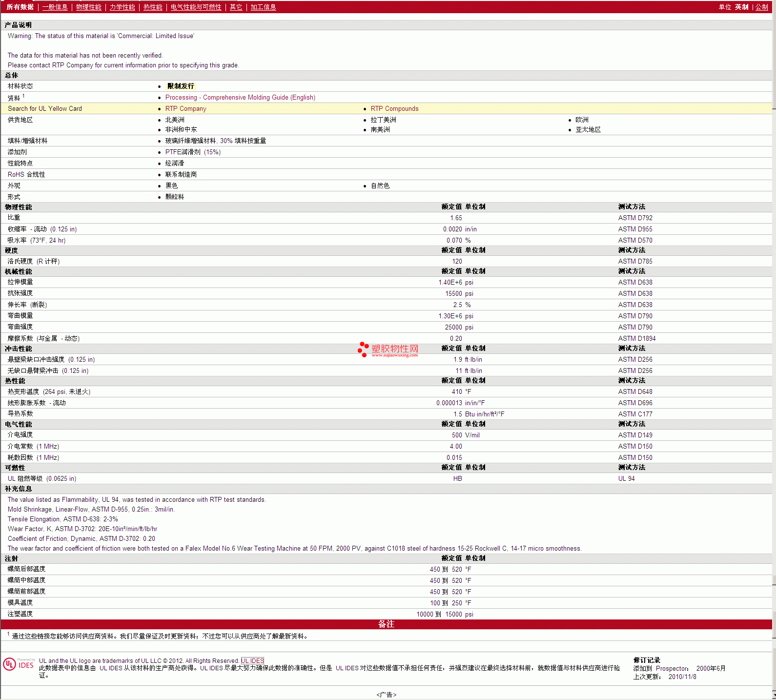Click the UL IDES logo in footer
This screenshot has height=700, width=776.
pyautogui.click(x=19, y=664)
